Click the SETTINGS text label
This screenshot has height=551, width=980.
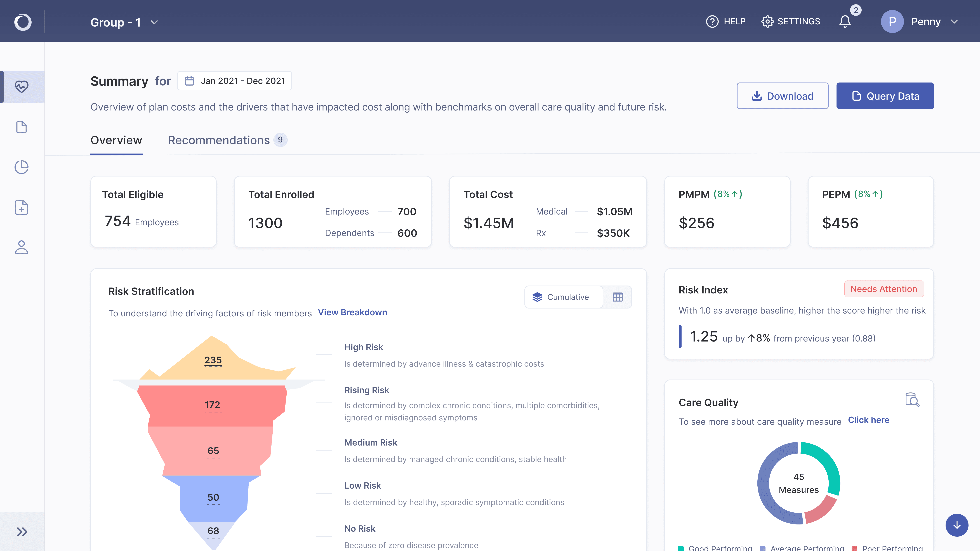[x=798, y=22]
